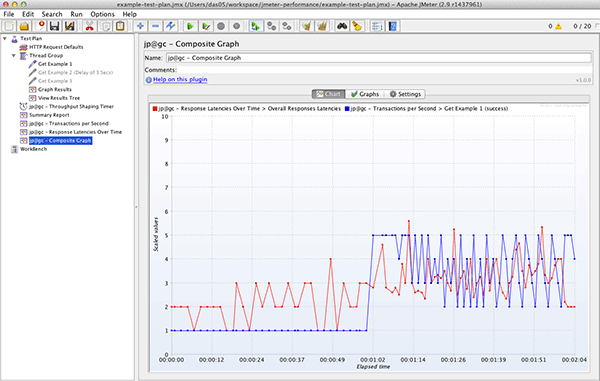Collapse the Thread Group tree node
This screenshot has width=600, height=381.
[x=14, y=55]
